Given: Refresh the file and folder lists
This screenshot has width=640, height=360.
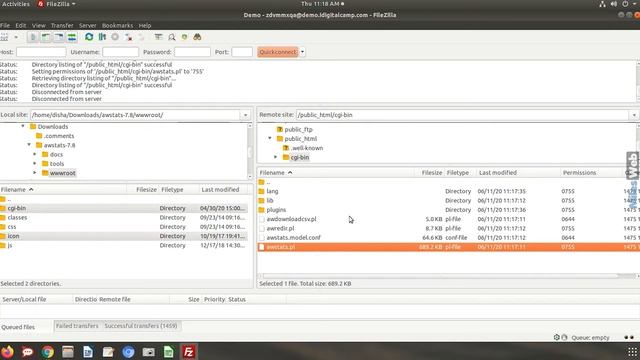Looking at the screenshot, I should [x=89, y=37].
